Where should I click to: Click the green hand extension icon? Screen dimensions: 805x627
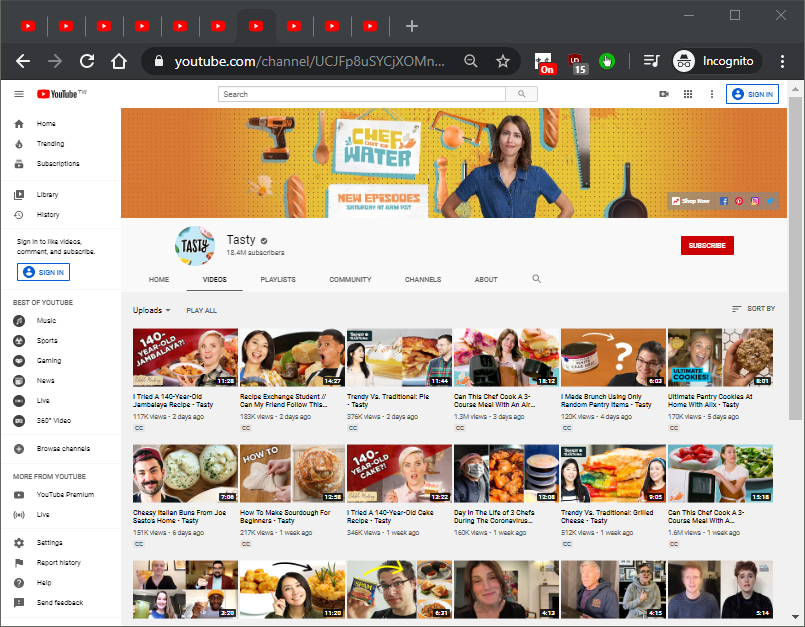coord(607,62)
